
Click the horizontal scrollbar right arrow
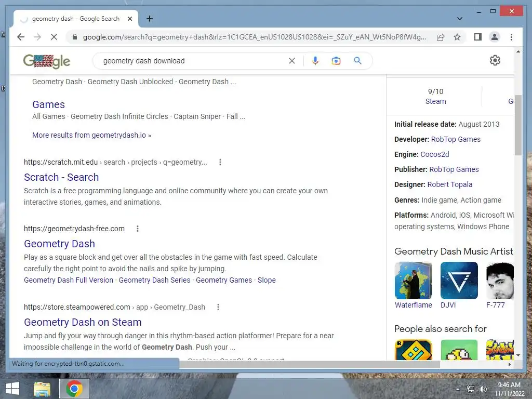(x=510, y=364)
